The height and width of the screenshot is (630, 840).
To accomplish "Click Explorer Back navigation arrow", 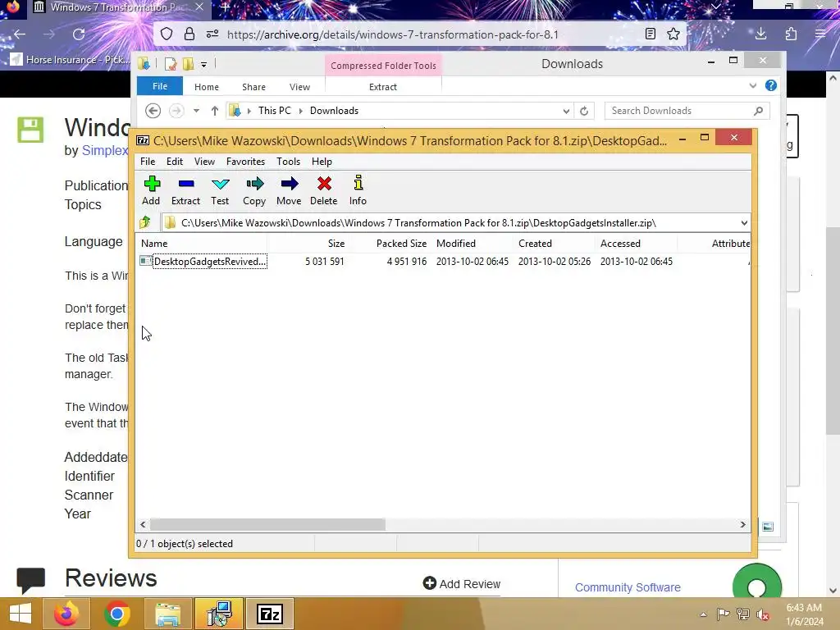I will click(x=153, y=111).
